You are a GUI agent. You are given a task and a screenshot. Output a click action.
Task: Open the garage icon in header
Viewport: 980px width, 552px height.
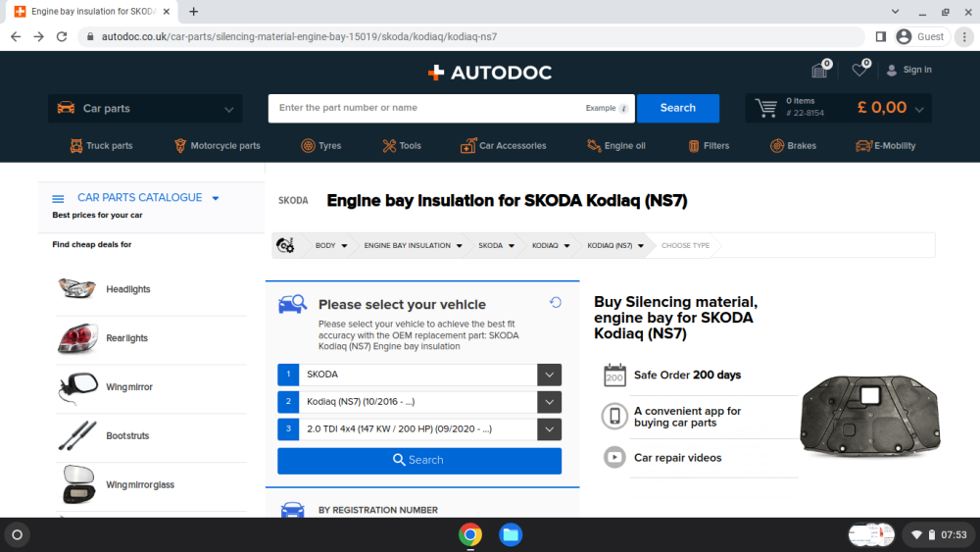[819, 70]
